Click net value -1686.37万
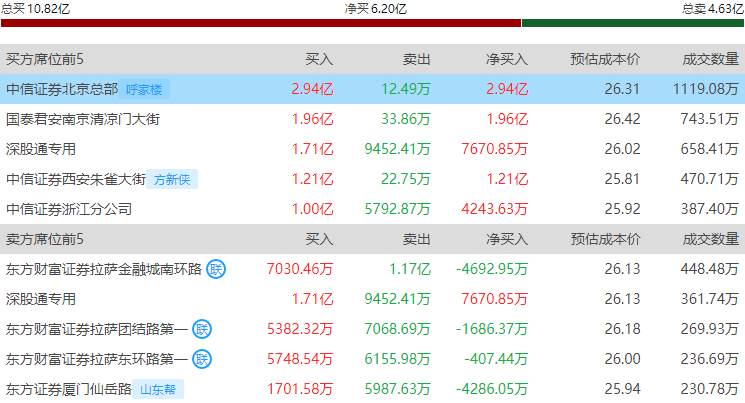The width and height of the screenshot is (745, 403). point(492,329)
